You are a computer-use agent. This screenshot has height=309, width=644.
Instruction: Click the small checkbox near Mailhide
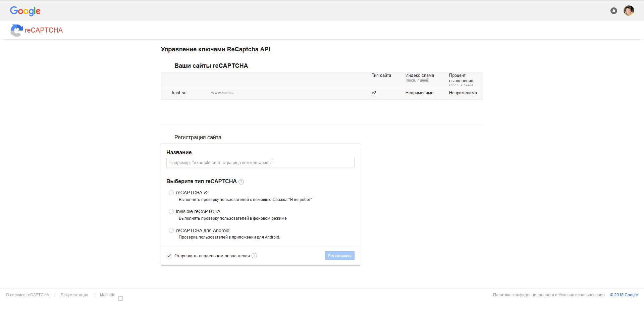tap(121, 299)
